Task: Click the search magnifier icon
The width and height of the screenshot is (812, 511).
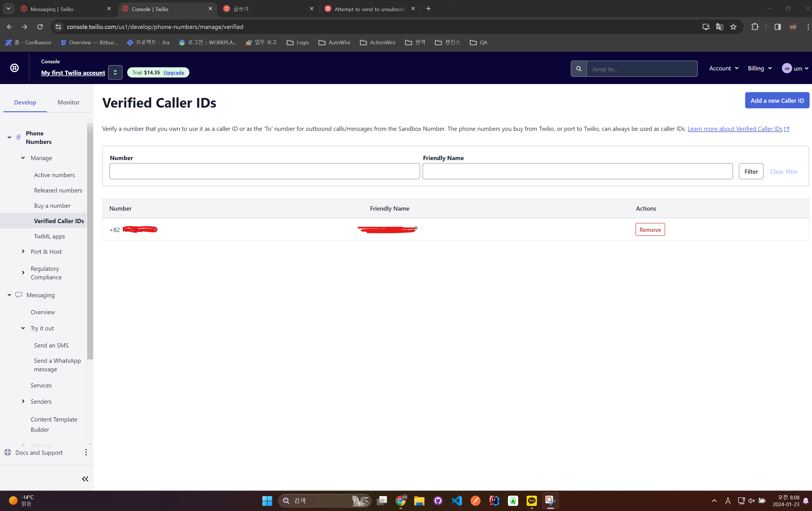Action: [x=578, y=69]
